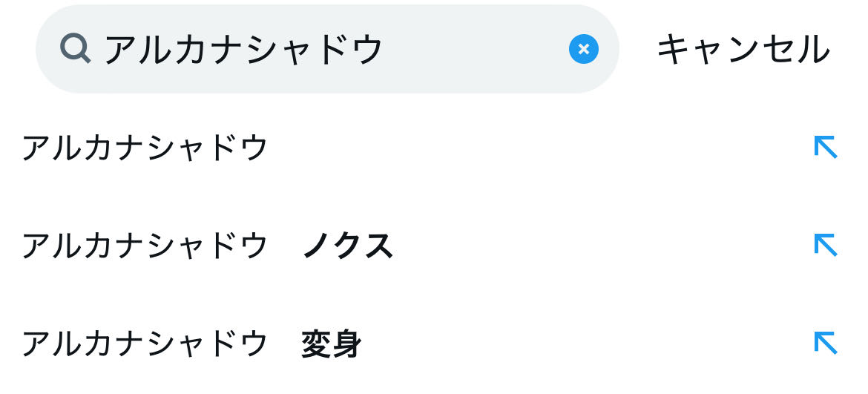The image size is (868, 394).
Task: Select the first suggestion アルカナシャドウ
Action: [x=145, y=148]
